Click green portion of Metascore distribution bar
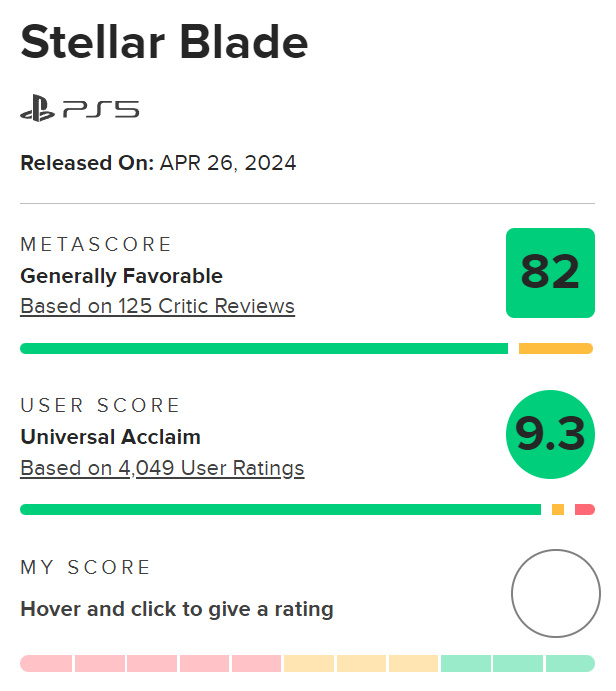Screen dimensions: 616x691 pos(263,349)
